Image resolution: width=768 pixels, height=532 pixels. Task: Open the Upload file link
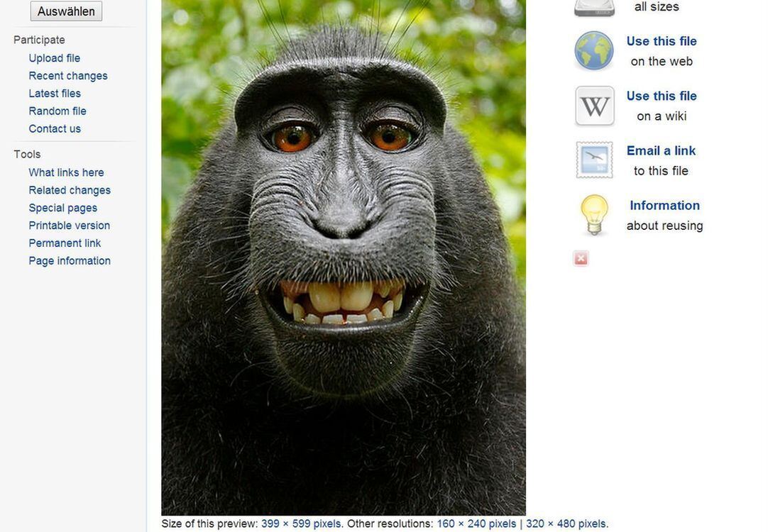coord(54,58)
